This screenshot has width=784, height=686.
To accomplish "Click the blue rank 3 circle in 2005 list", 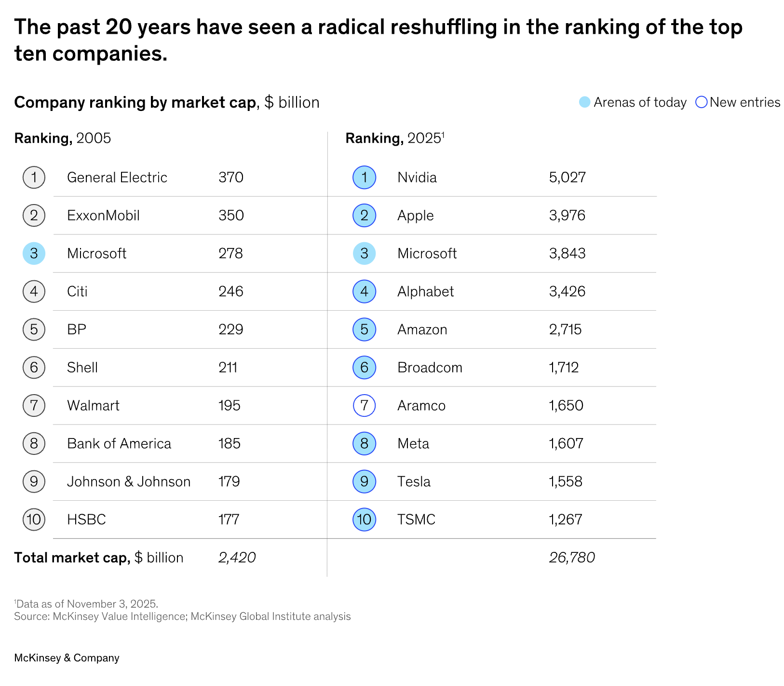I will pyautogui.click(x=34, y=254).
